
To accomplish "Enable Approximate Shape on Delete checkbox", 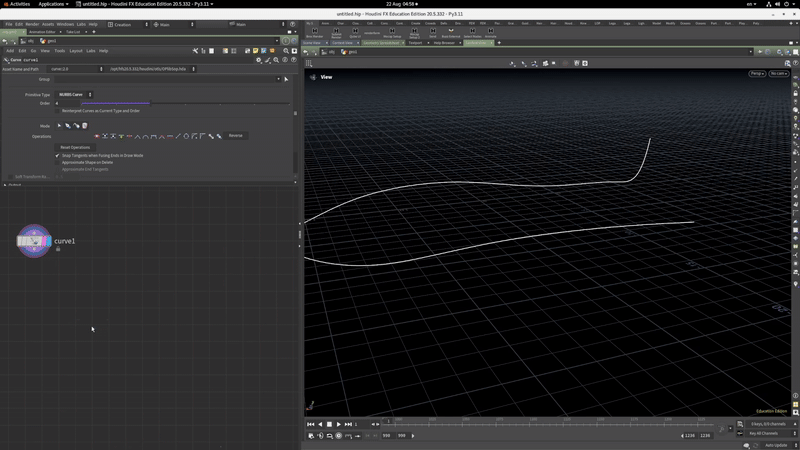I will pyautogui.click(x=57, y=162).
